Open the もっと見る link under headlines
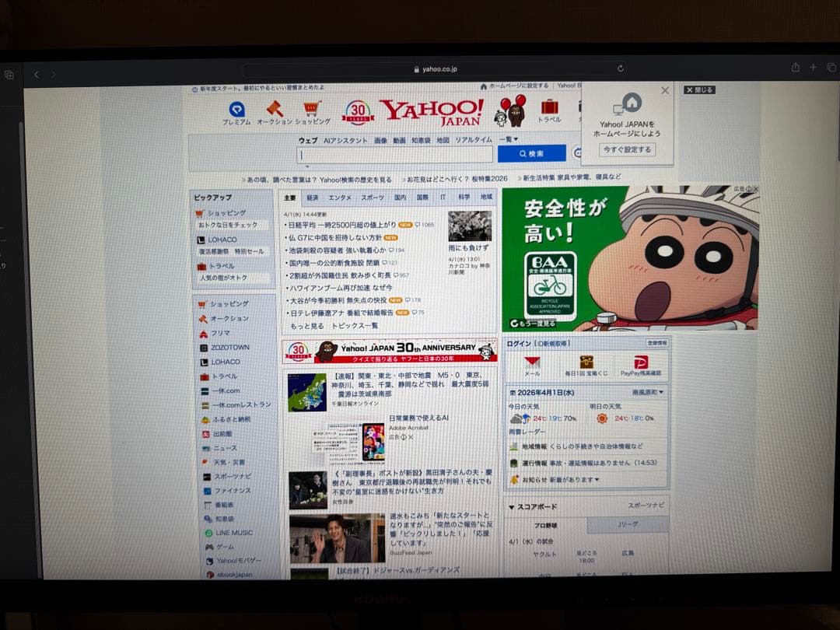Viewport: 840px width, 630px height. pos(307,326)
